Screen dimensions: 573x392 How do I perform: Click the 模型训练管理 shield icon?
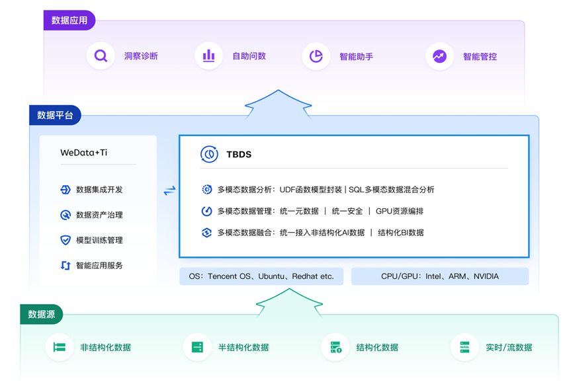(x=66, y=240)
